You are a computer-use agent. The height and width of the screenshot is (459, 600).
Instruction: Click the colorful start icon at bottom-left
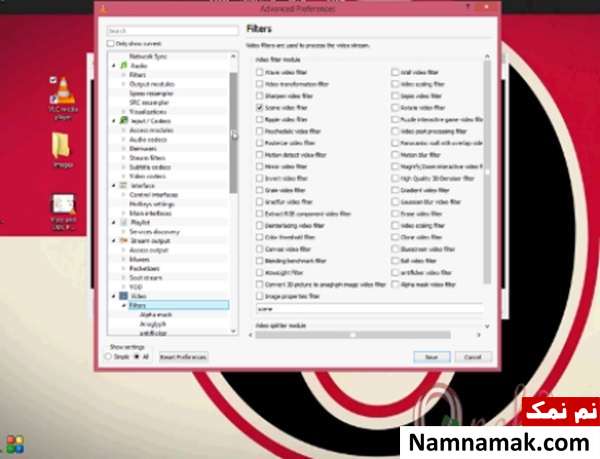click(15, 445)
